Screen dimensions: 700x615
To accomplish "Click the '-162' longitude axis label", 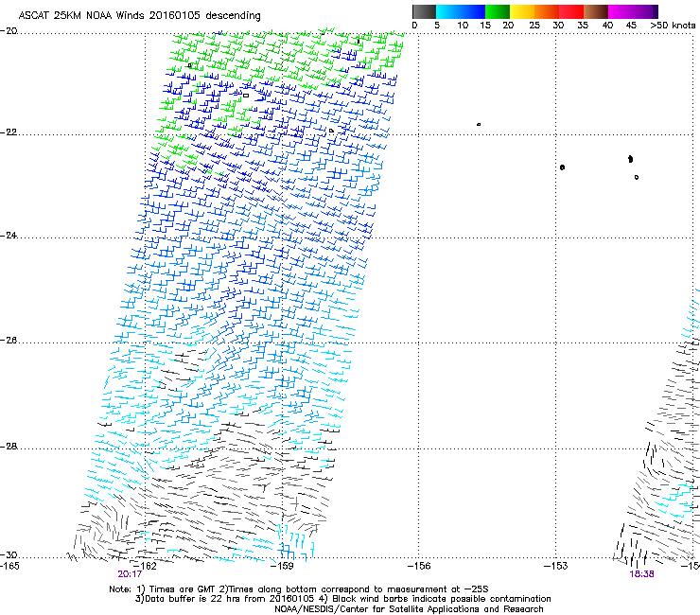I will click(x=146, y=566).
